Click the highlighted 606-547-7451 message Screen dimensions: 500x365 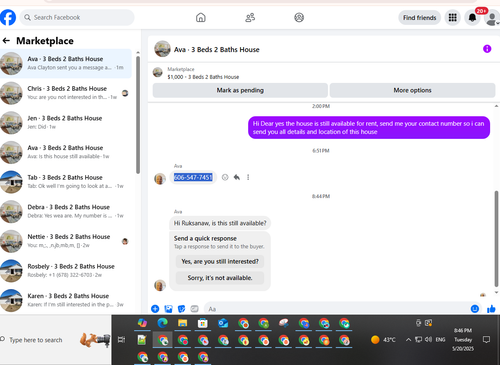(x=193, y=177)
